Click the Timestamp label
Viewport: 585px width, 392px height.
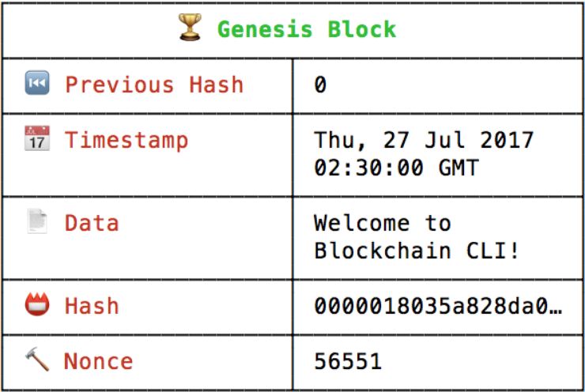tap(126, 141)
